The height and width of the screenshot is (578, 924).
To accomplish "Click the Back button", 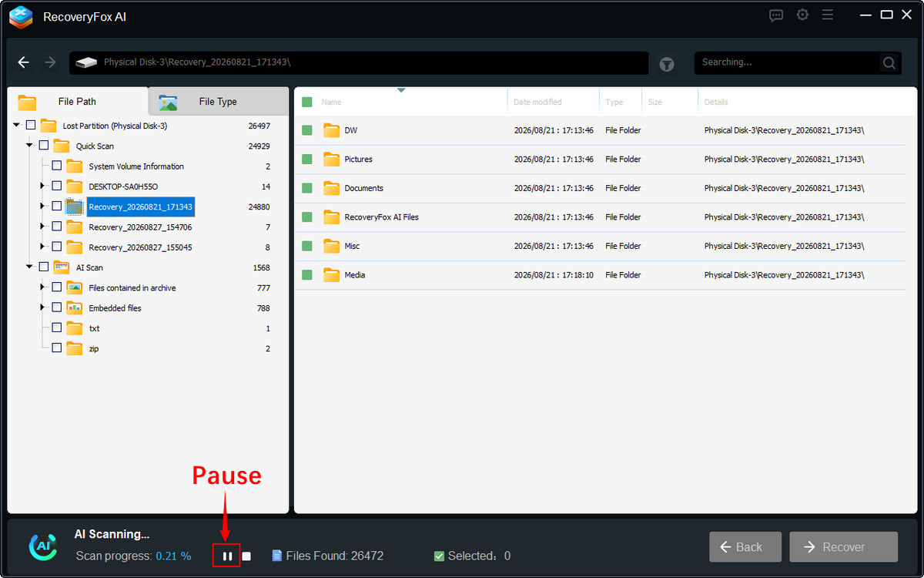I will click(745, 547).
